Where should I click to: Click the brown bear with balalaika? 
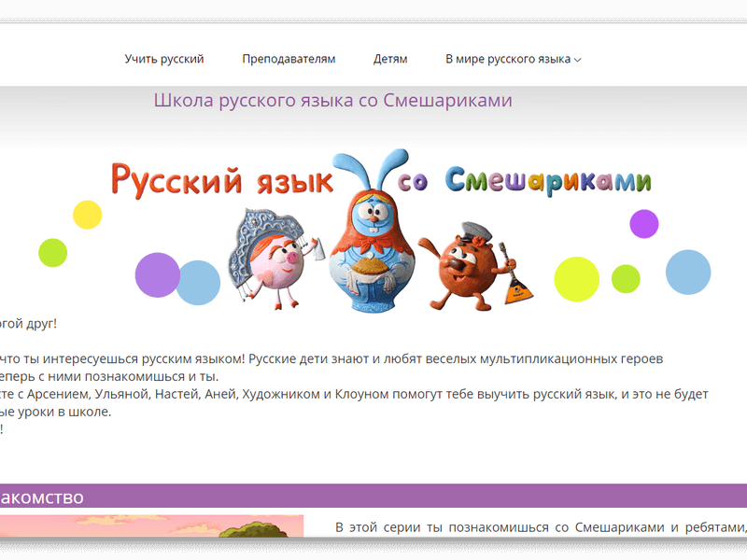pyautogui.click(x=474, y=268)
